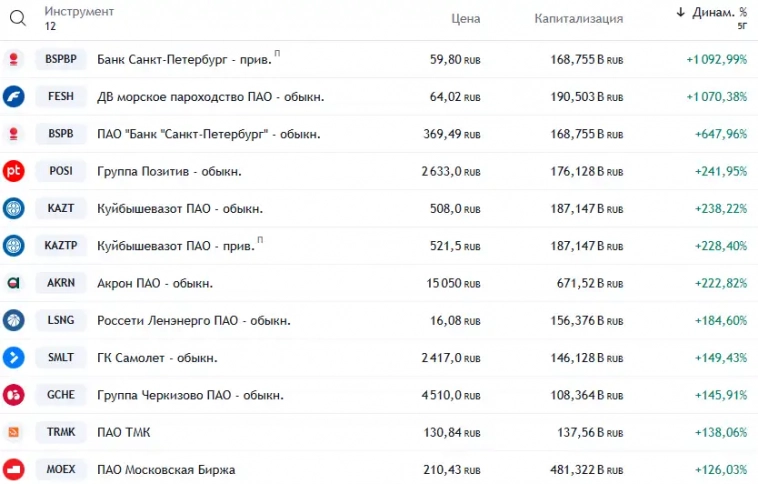
Task: Open the BSPB ticker symbol badge
Action: (61, 134)
